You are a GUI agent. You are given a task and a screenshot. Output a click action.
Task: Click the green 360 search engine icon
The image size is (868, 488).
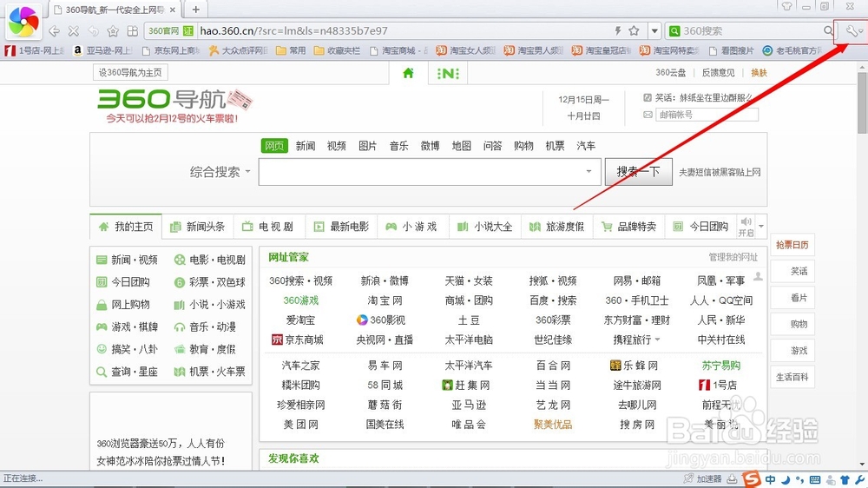pyautogui.click(x=674, y=31)
